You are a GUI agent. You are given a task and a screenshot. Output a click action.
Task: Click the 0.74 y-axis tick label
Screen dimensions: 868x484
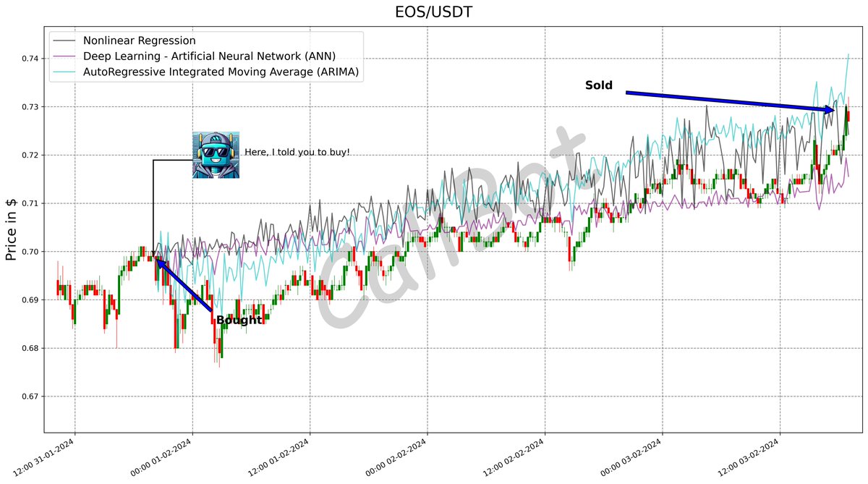click(x=30, y=59)
